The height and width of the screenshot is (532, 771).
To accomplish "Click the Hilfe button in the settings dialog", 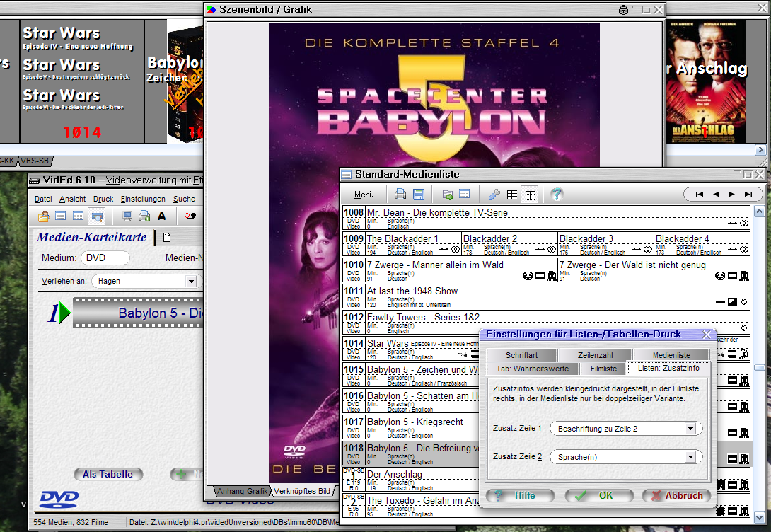I will tap(520, 496).
